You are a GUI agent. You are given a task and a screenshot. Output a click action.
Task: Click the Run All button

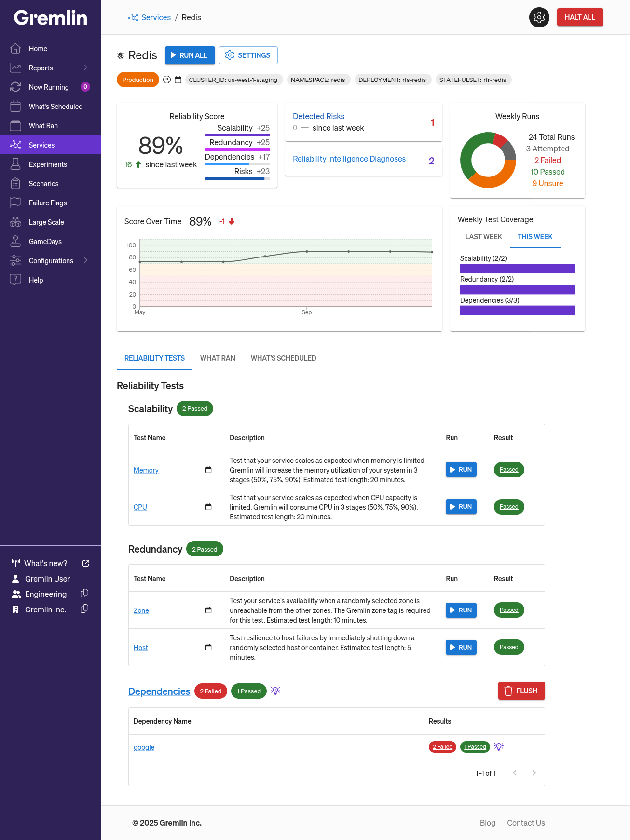(190, 55)
